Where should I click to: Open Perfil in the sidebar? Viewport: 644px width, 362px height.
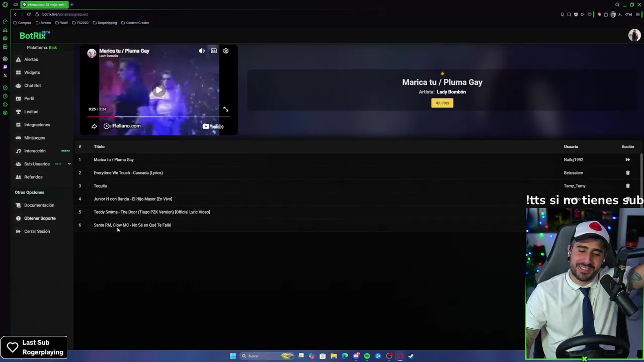pos(29,99)
